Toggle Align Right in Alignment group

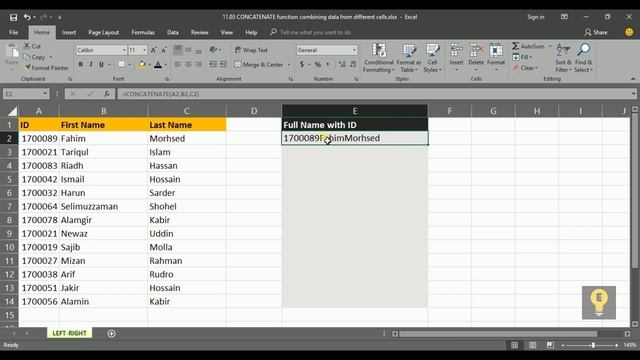point(198,64)
